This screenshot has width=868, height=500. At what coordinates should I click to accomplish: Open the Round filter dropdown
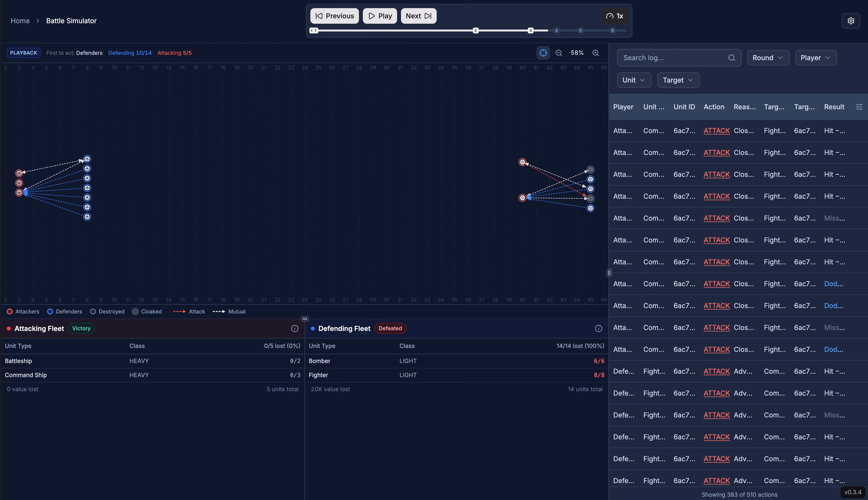[x=768, y=58]
